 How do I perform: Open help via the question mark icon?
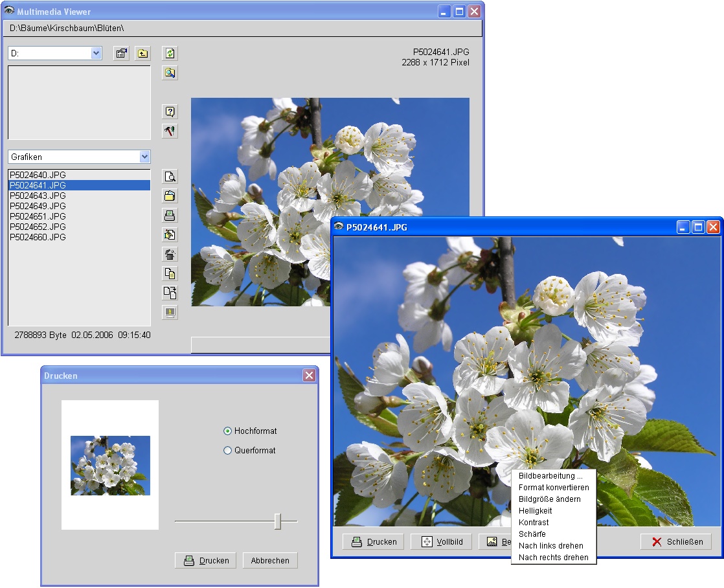click(x=170, y=111)
